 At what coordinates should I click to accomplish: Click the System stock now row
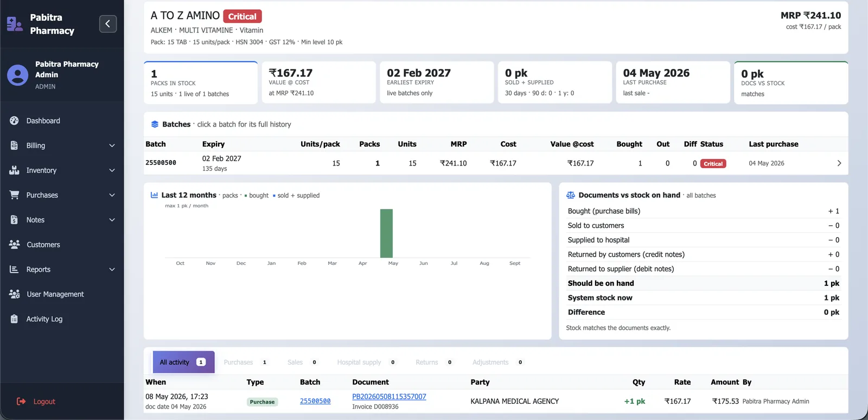tap(704, 298)
